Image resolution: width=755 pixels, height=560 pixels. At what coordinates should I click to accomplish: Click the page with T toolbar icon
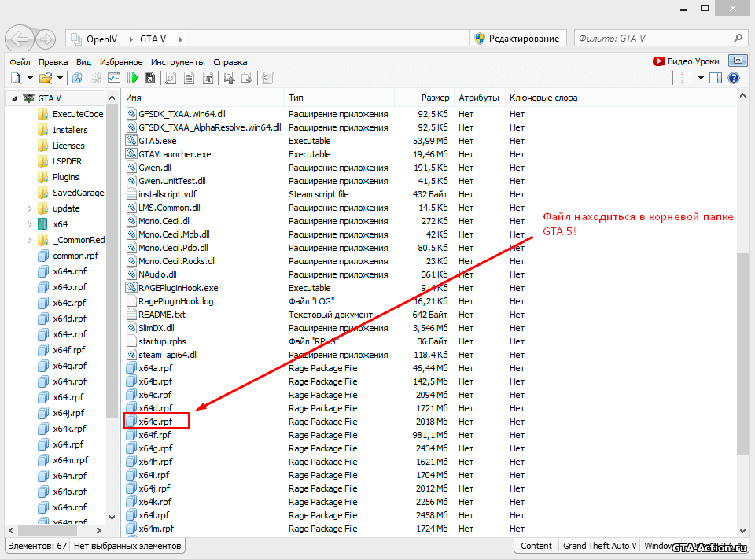pos(208,78)
